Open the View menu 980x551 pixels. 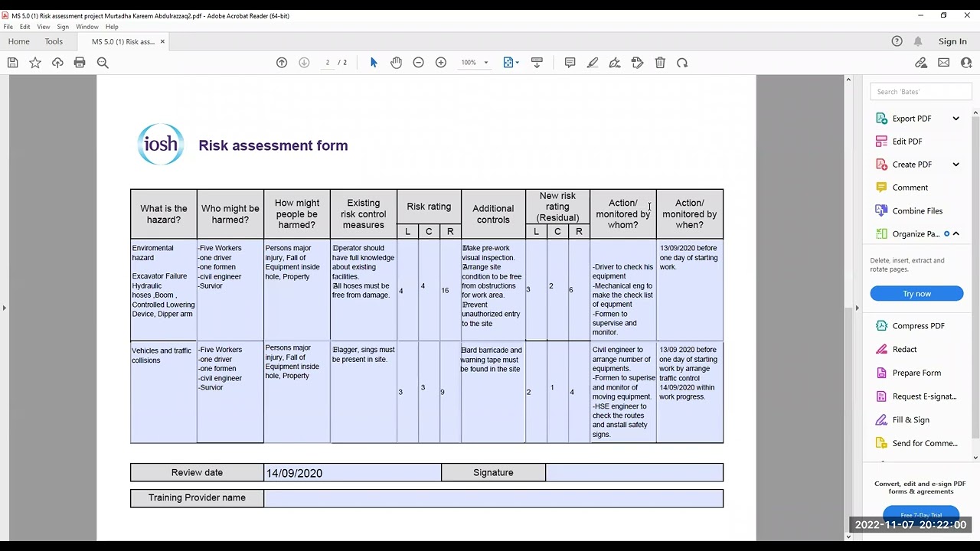pos(44,27)
